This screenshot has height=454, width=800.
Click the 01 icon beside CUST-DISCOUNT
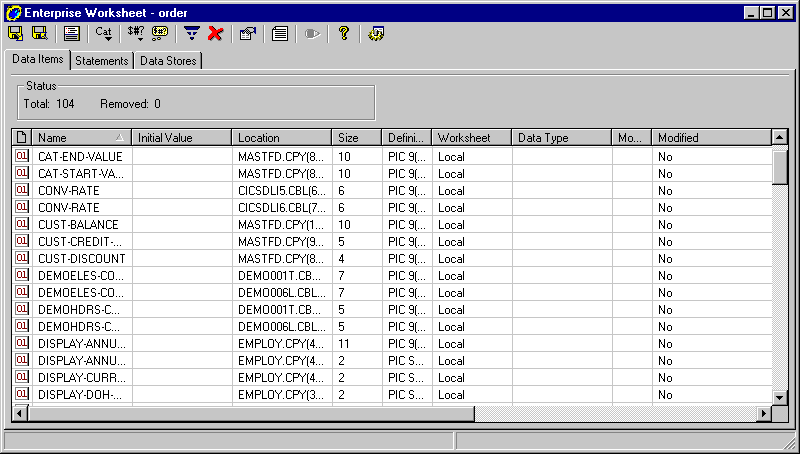(x=21, y=258)
